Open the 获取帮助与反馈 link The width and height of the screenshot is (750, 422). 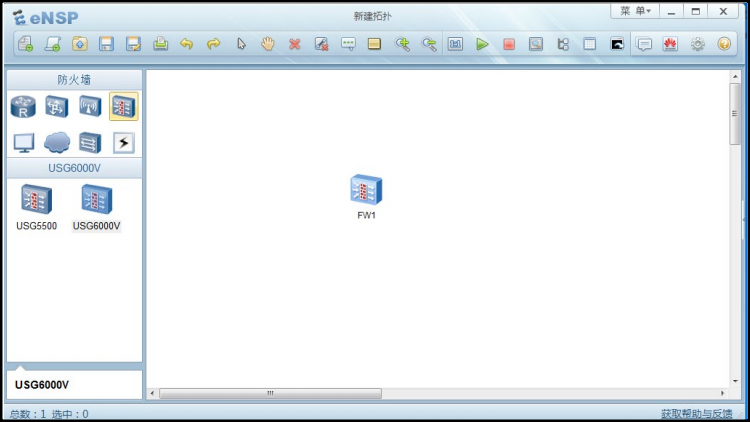point(696,413)
